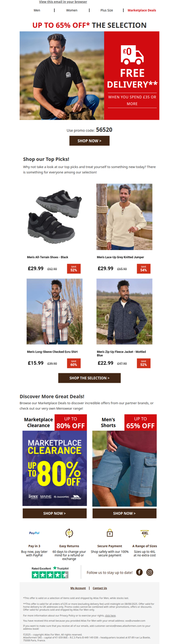Open the My Account footer link

tap(78, 588)
